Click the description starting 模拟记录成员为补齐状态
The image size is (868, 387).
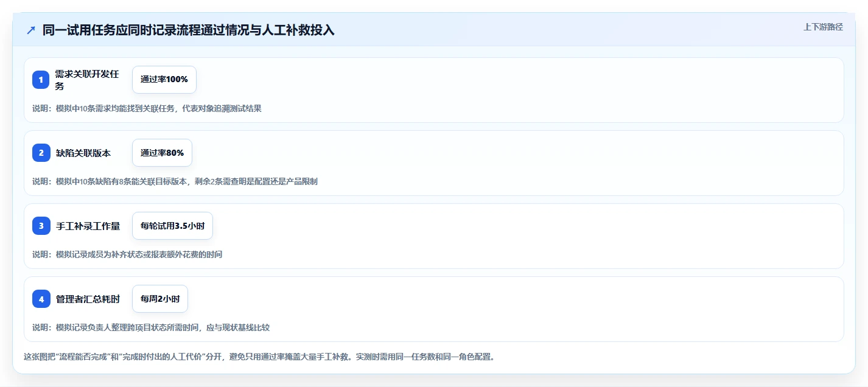click(x=127, y=254)
